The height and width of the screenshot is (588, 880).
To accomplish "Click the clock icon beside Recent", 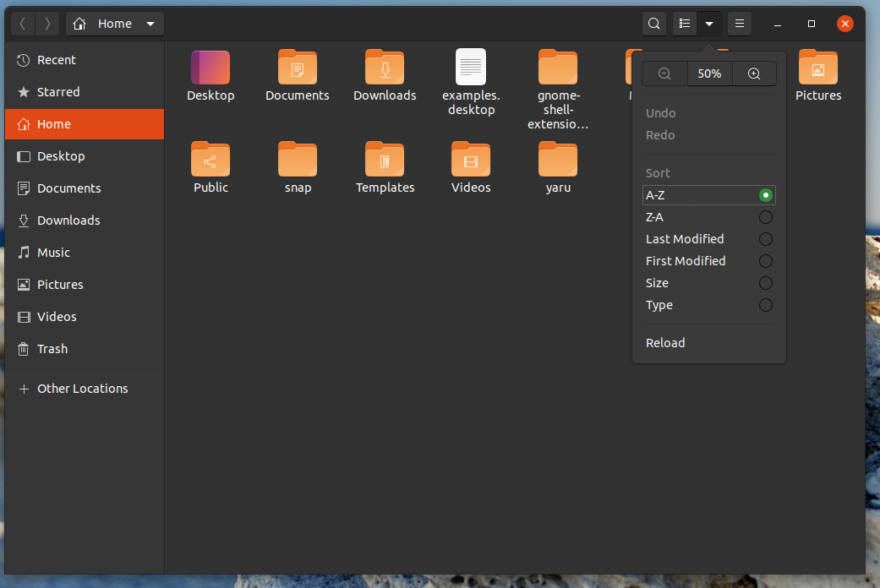I will [x=23, y=60].
